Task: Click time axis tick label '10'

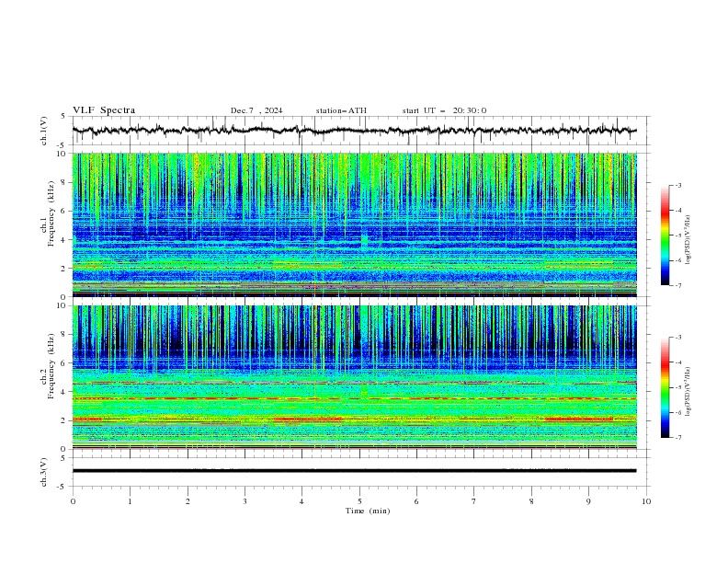Action: coord(646,501)
